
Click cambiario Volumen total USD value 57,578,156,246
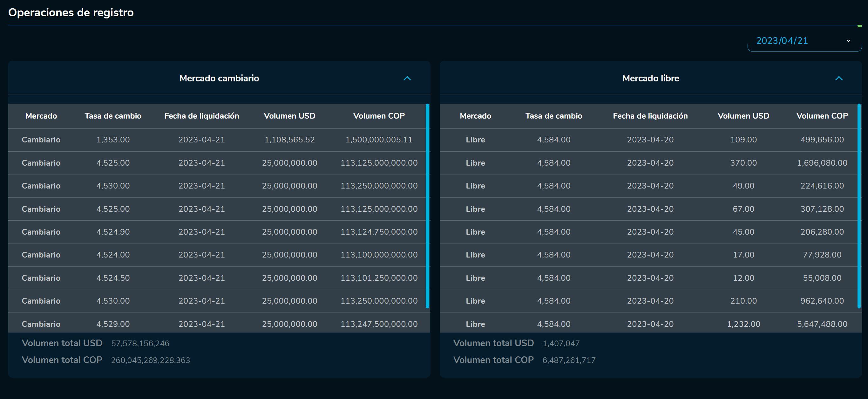click(x=140, y=343)
